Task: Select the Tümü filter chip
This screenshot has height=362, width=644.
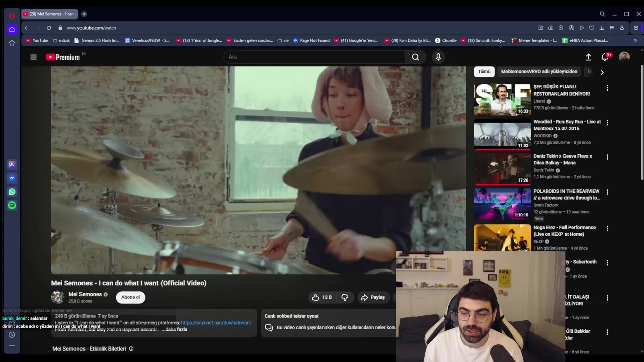Action: point(484,72)
